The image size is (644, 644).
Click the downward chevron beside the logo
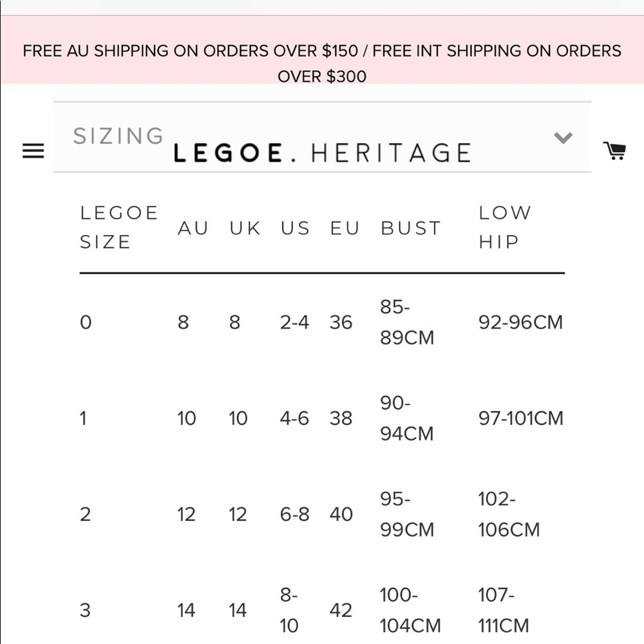[563, 137]
